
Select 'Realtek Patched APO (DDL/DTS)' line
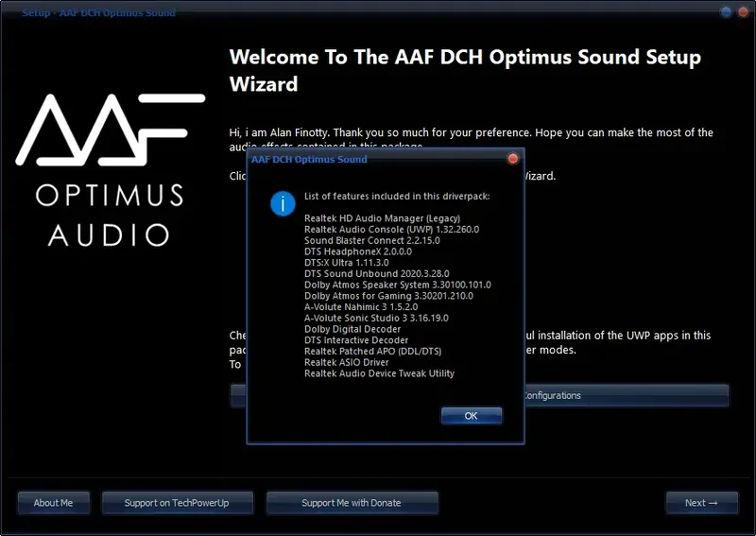pyautogui.click(x=372, y=352)
